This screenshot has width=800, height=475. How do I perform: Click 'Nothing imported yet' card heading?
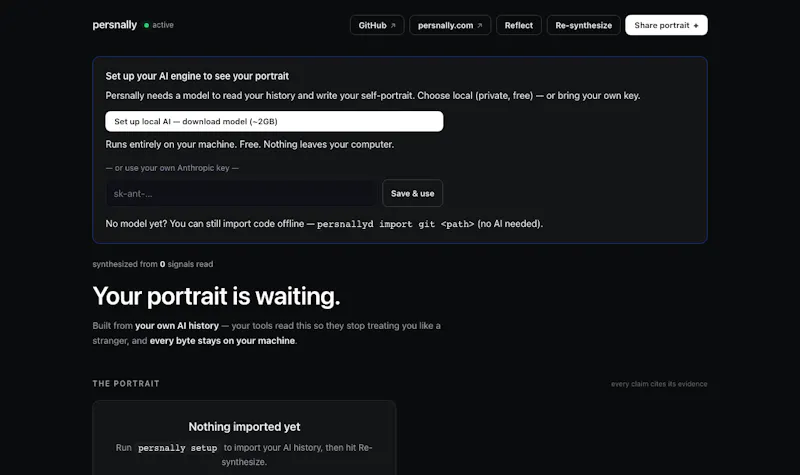point(244,427)
